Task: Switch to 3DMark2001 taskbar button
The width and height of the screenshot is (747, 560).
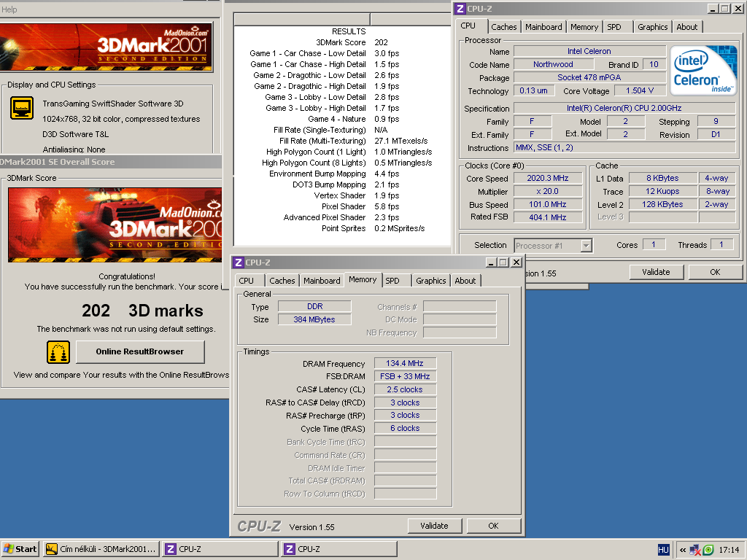Action: (x=101, y=549)
